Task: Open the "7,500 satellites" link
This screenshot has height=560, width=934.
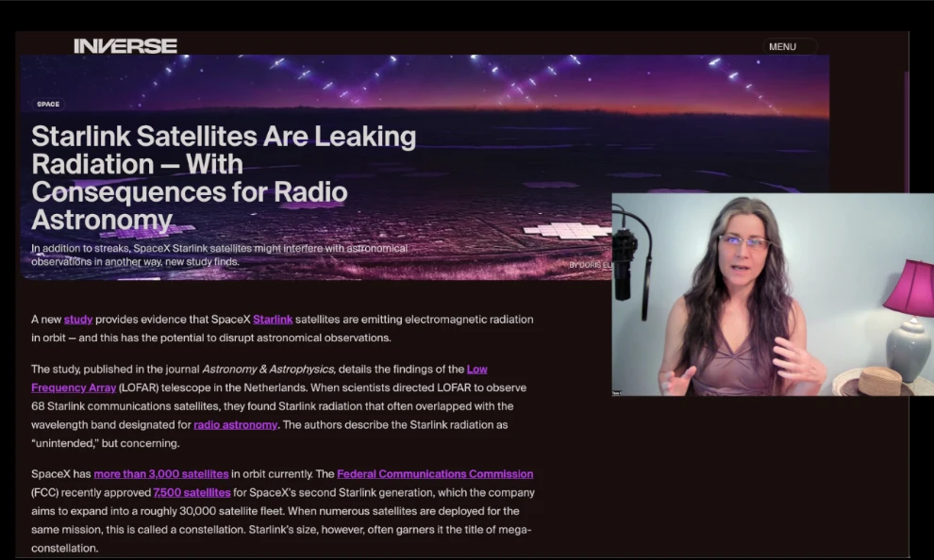Action: coord(192,493)
